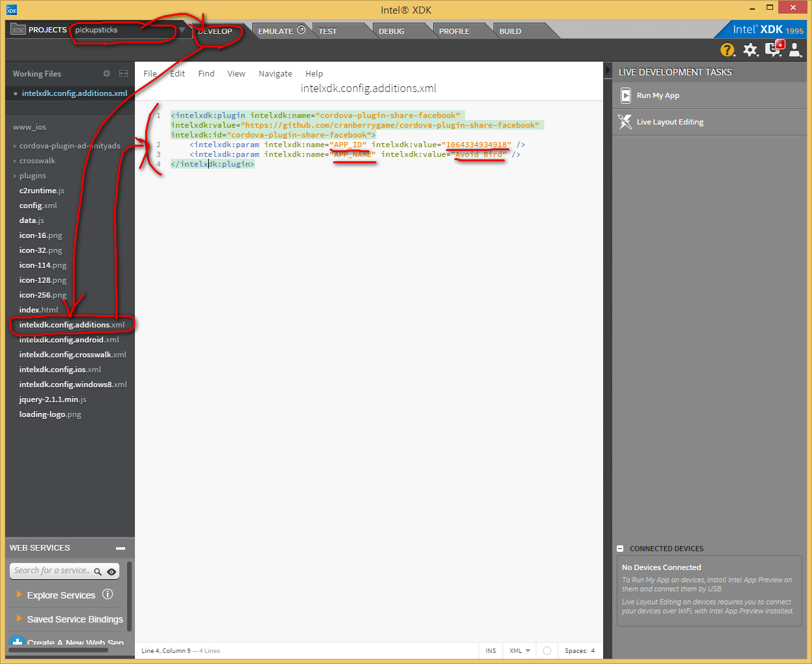Click the PROJECTS button
Image resolution: width=812 pixels, height=664 pixels.
[x=39, y=30]
